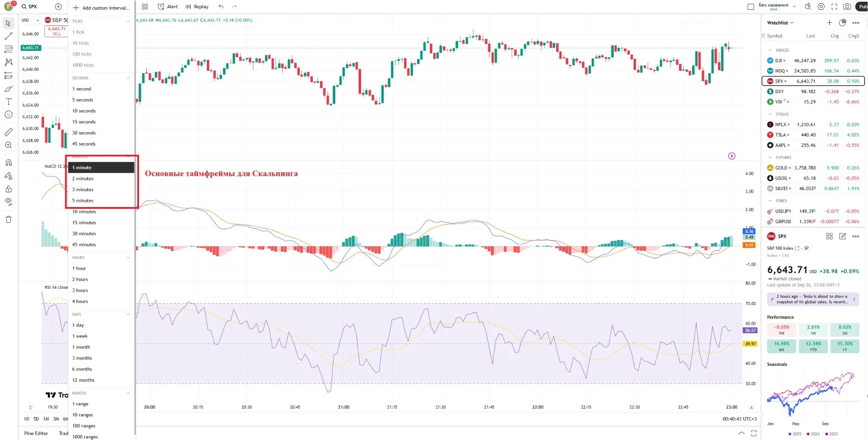Open the Watchlist dropdown
Screen dimensions: 868x440
pos(780,23)
